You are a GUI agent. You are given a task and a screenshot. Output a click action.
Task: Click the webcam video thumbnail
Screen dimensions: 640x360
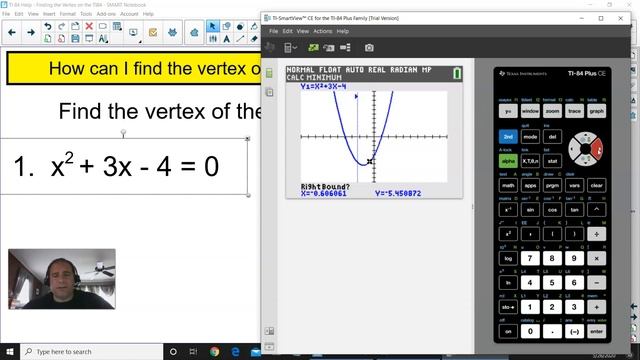62,279
